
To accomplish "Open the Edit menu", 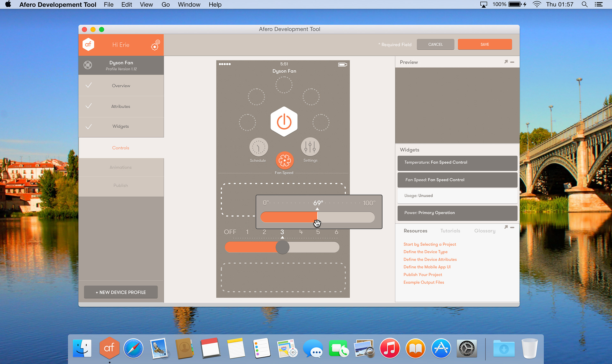I will pos(127,4).
